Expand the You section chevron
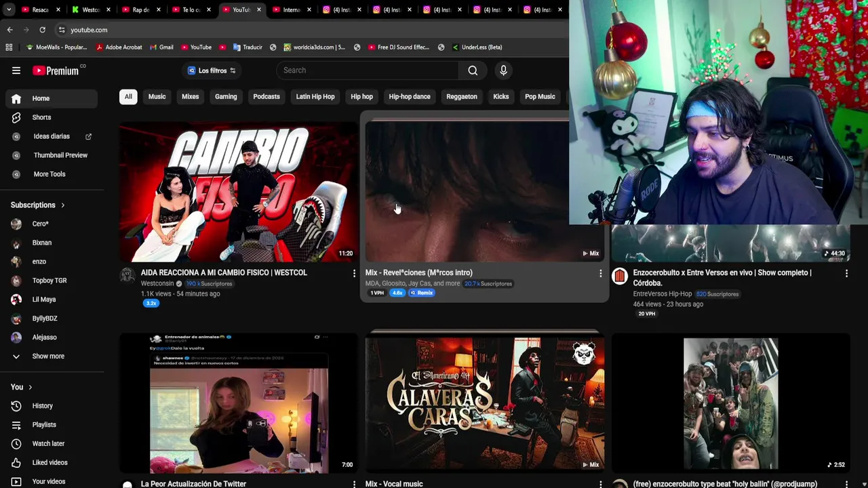868x488 pixels. tap(30, 387)
